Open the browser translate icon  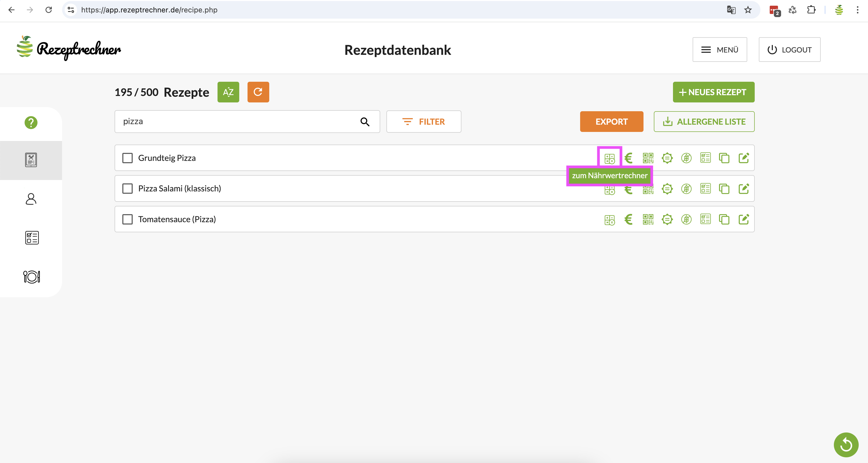click(x=731, y=10)
